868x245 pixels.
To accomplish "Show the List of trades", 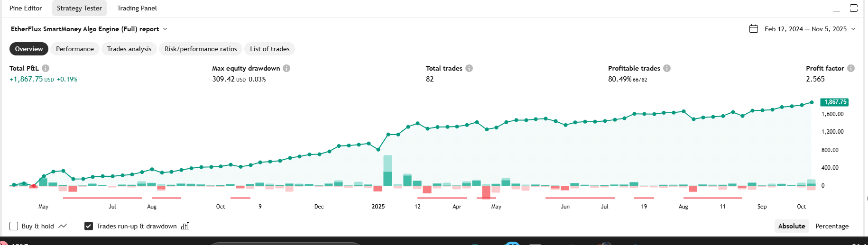I will click(x=270, y=49).
